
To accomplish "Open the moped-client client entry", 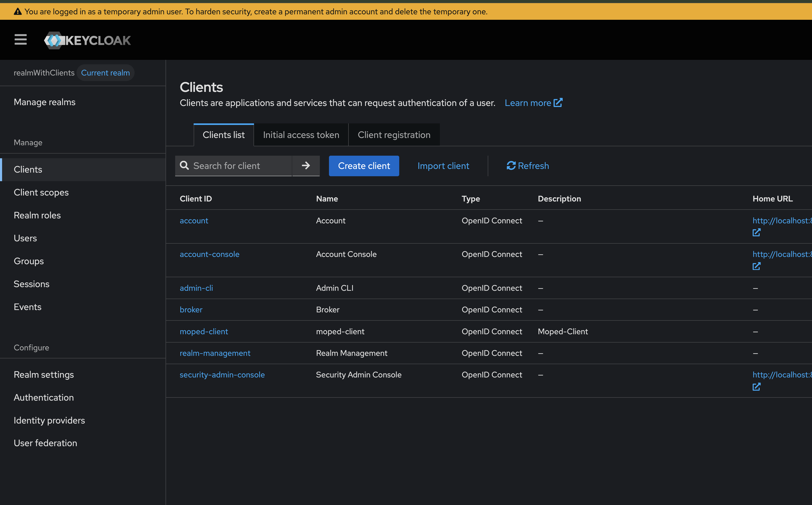I will click(204, 331).
